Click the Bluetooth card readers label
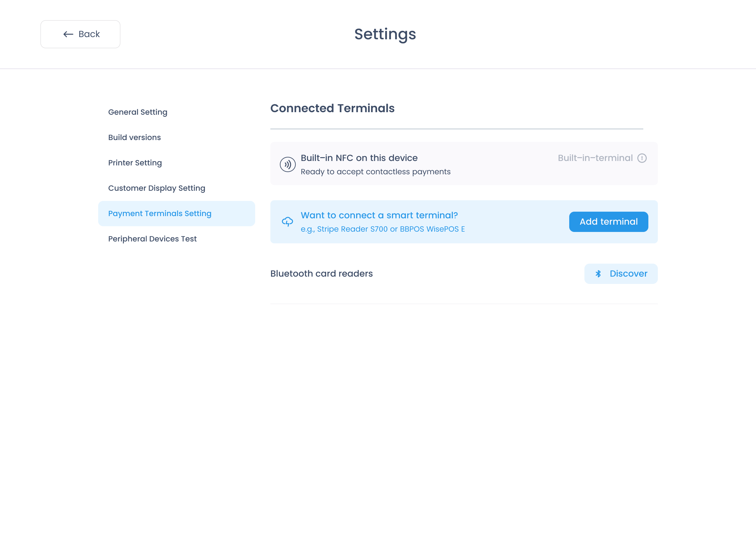Viewport: 756px width, 545px height. coord(321,274)
